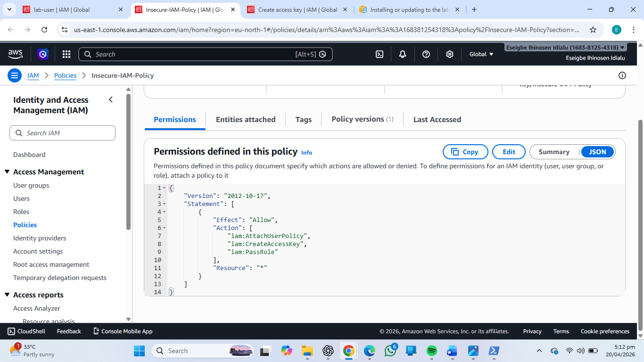Open PowerShell from the taskbar
The height and width of the screenshot is (362, 644).
(494, 351)
